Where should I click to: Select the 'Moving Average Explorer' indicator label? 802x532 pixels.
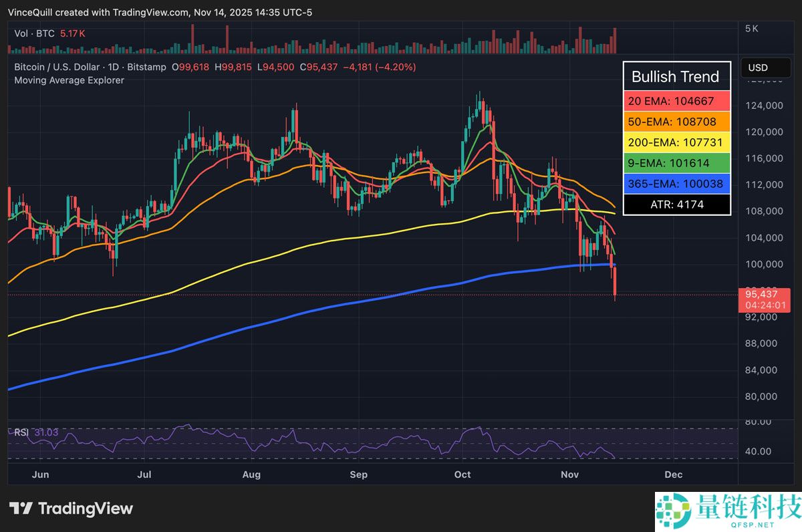[x=69, y=80]
